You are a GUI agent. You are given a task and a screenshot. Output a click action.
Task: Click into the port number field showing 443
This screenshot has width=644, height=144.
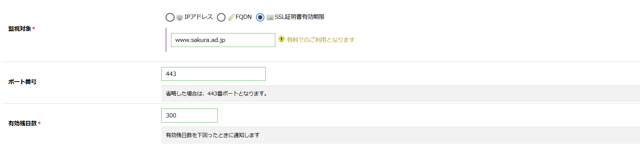214,74
